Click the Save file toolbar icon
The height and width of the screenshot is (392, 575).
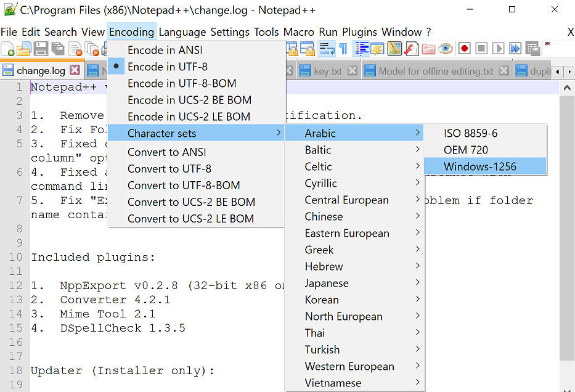[x=41, y=49]
